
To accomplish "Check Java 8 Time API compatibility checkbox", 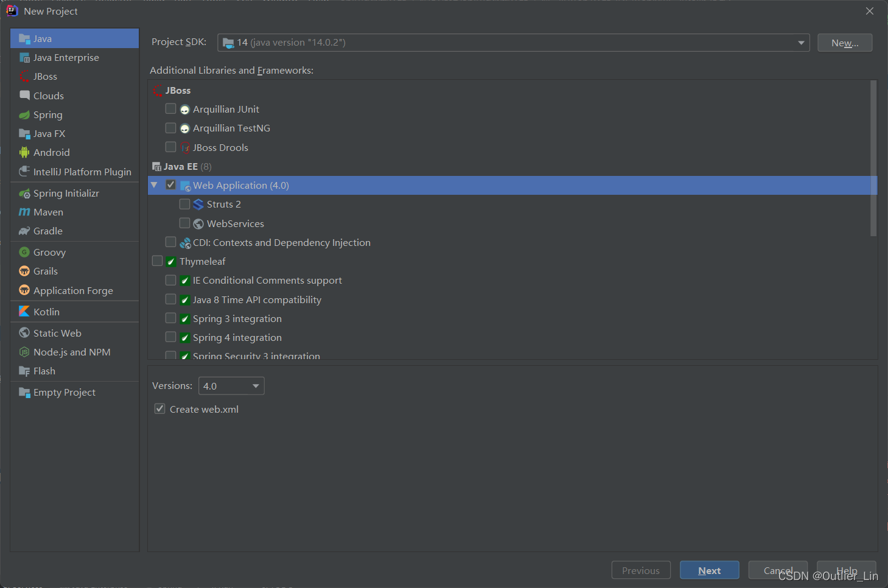I will 171,299.
